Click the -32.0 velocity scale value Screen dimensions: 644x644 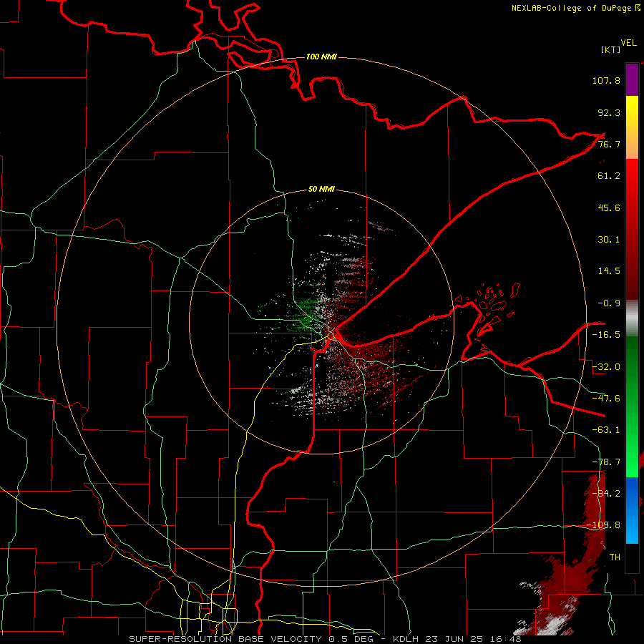(x=606, y=367)
